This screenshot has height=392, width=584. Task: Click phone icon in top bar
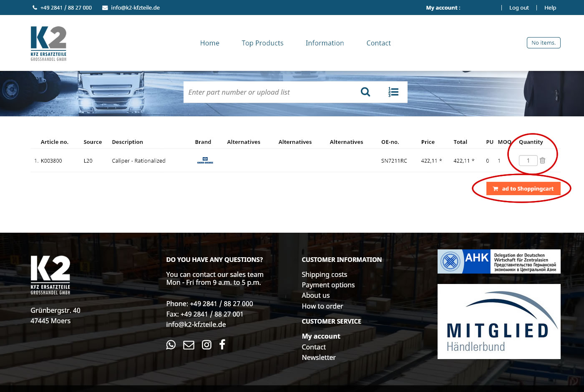click(x=35, y=8)
